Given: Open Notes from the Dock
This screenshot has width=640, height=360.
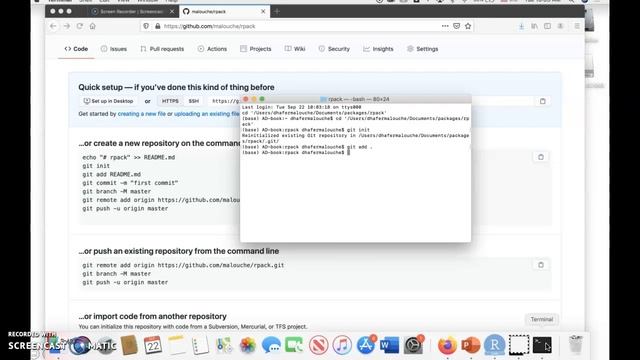Looking at the screenshot, I should pos(176,345).
